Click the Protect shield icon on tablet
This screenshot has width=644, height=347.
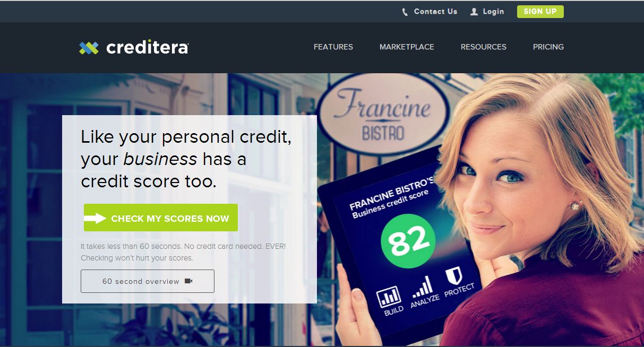(x=453, y=276)
